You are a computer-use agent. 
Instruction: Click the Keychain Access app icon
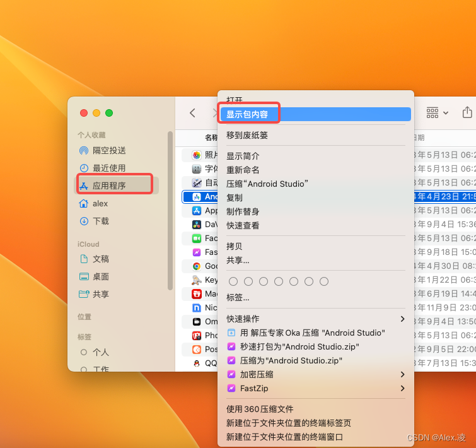click(x=197, y=280)
